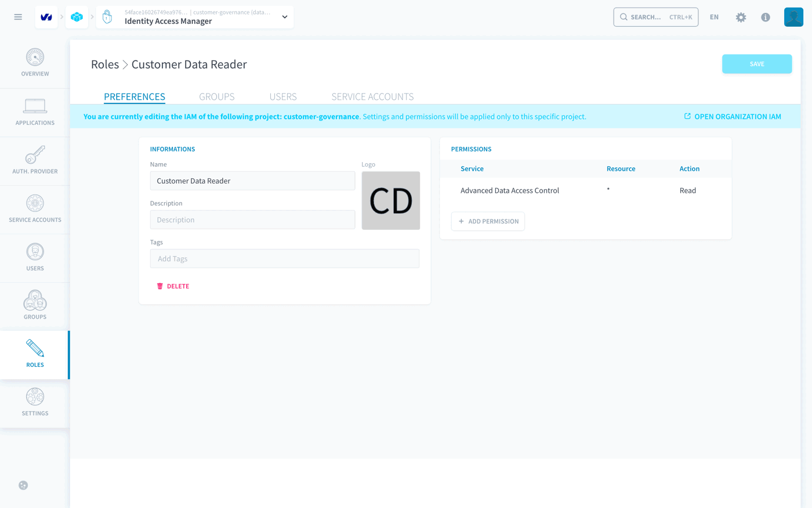Delete the role
Screen dimensions: 812x508
pos(173,286)
